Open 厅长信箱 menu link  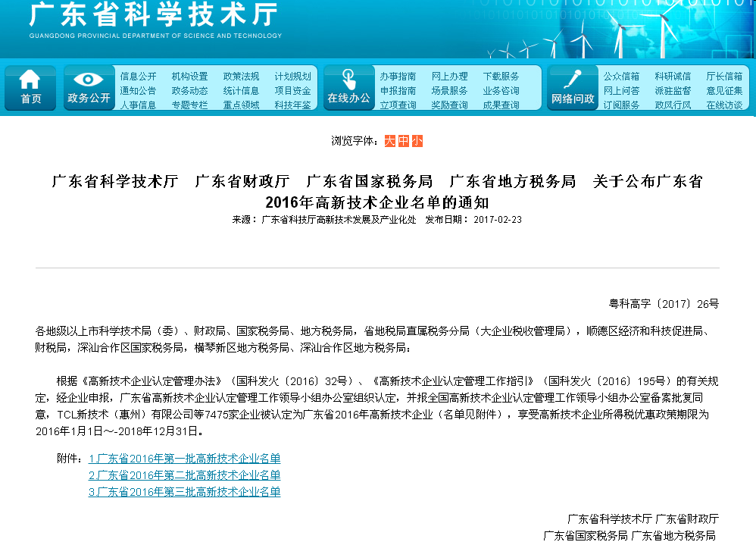724,77
